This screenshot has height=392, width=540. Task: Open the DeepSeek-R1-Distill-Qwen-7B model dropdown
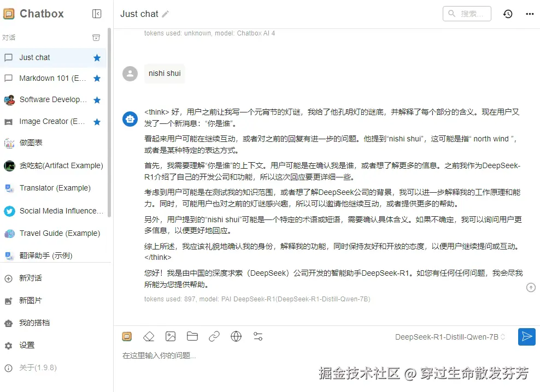point(450,337)
